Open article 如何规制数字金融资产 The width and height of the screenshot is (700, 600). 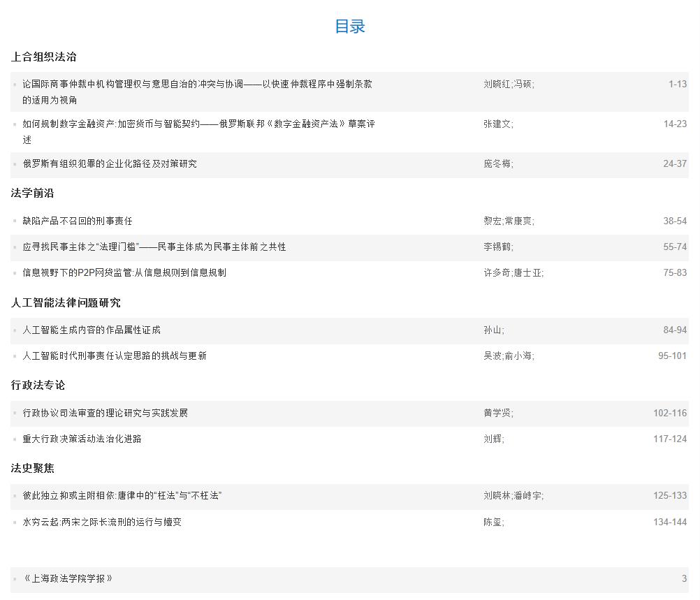(198, 124)
